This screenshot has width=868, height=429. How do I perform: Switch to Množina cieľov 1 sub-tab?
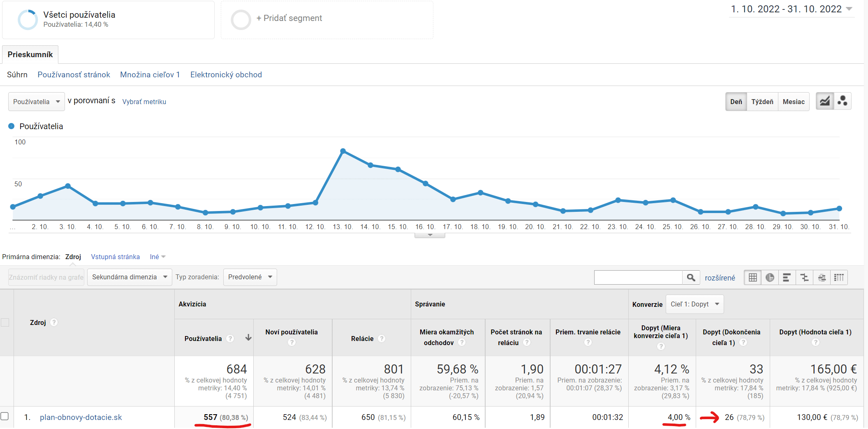click(150, 74)
